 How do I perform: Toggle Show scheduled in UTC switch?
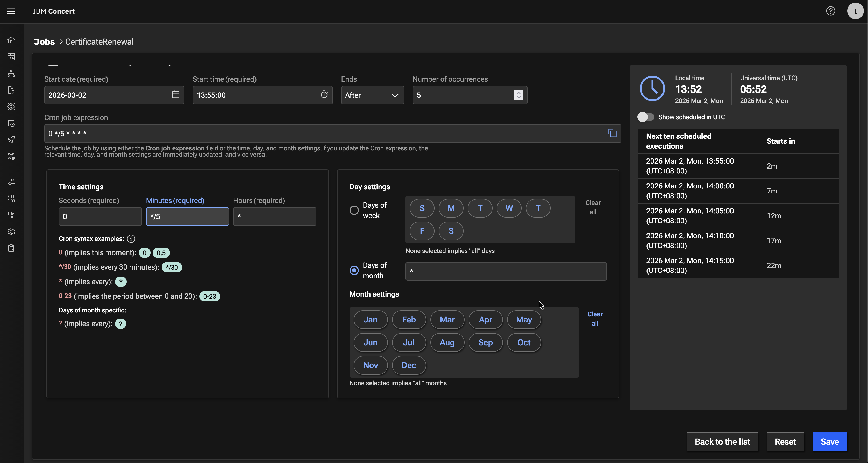point(646,117)
